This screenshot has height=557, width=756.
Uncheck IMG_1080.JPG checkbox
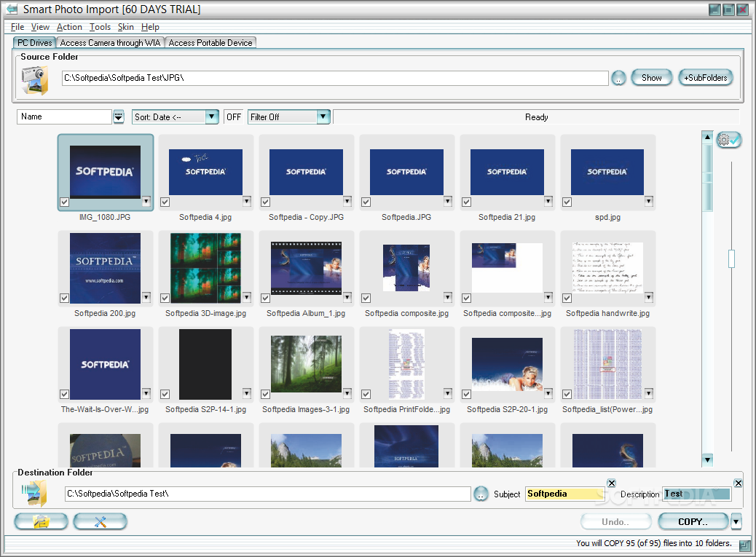pyautogui.click(x=65, y=202)
